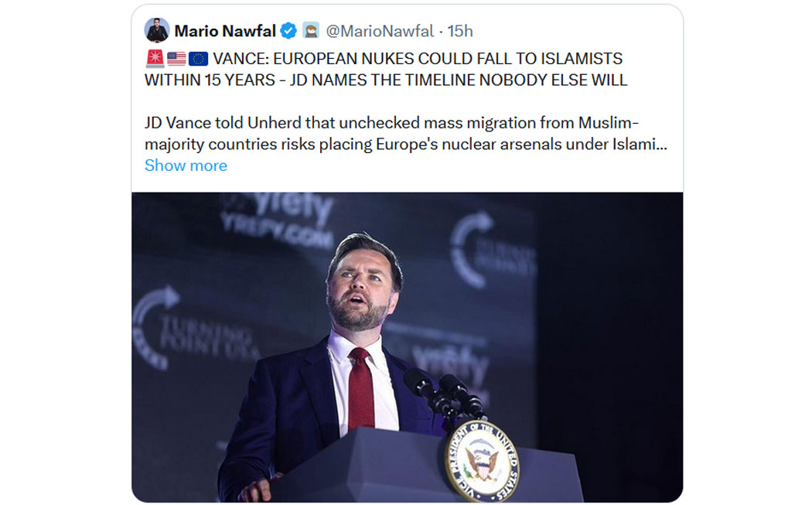
Task: Click the US flag emoji
Action: tap(176, 59)
